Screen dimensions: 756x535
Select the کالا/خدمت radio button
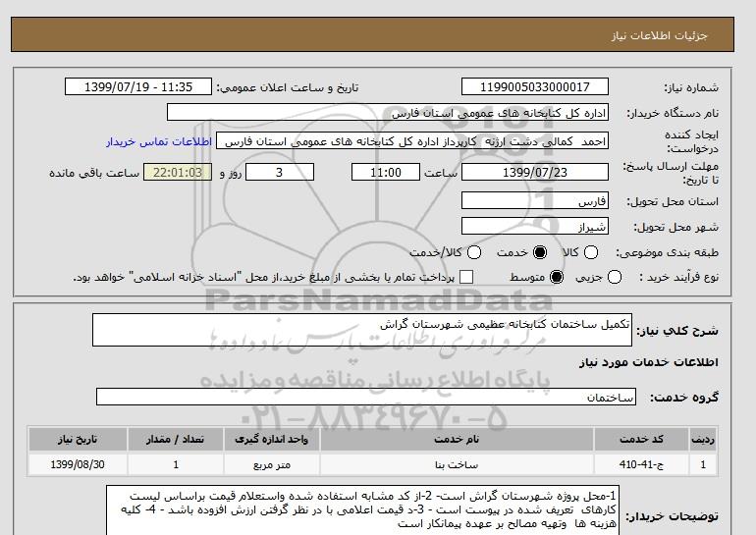coord(474,252)
